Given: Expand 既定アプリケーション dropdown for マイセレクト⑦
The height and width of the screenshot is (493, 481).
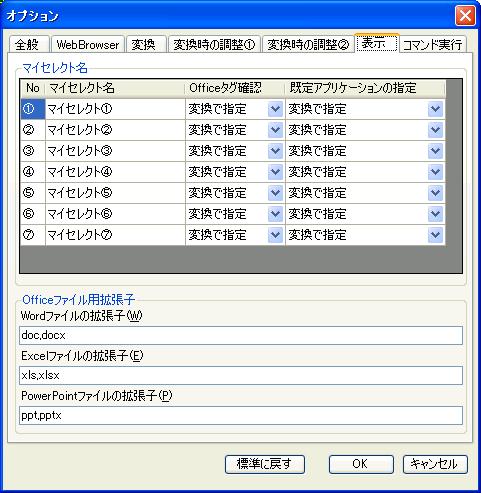Looking at the screenshot, I should click(435, 235).
